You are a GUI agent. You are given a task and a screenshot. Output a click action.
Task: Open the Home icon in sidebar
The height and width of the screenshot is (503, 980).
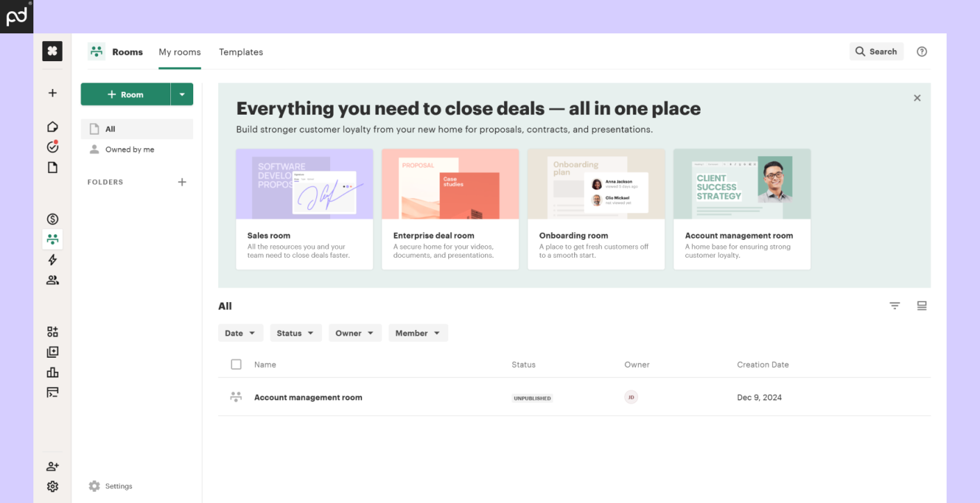pos(52,126)
